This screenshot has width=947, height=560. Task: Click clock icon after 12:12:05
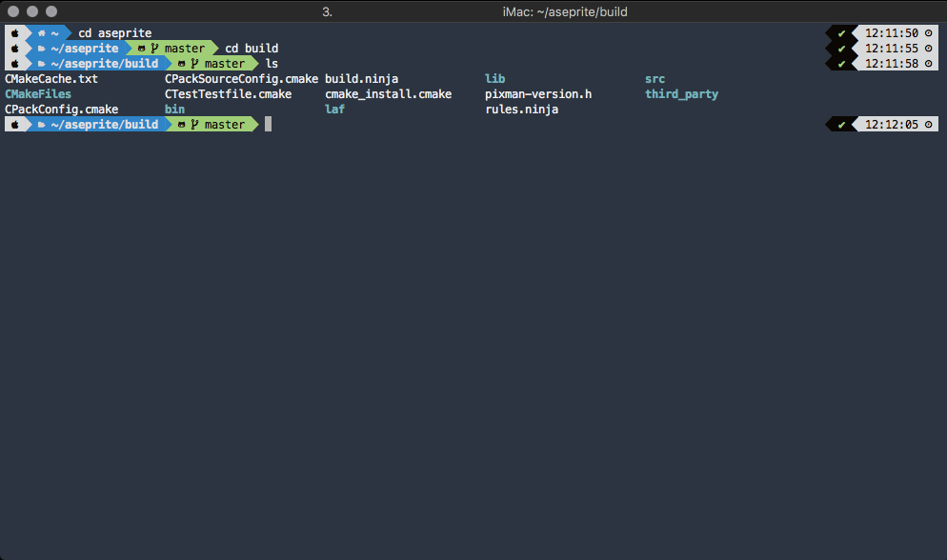click(x=928, y=125)
